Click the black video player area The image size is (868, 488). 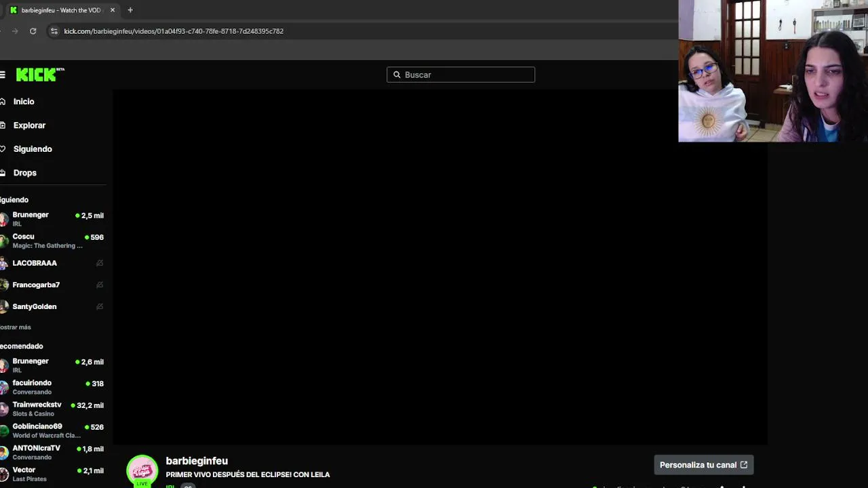439,266
